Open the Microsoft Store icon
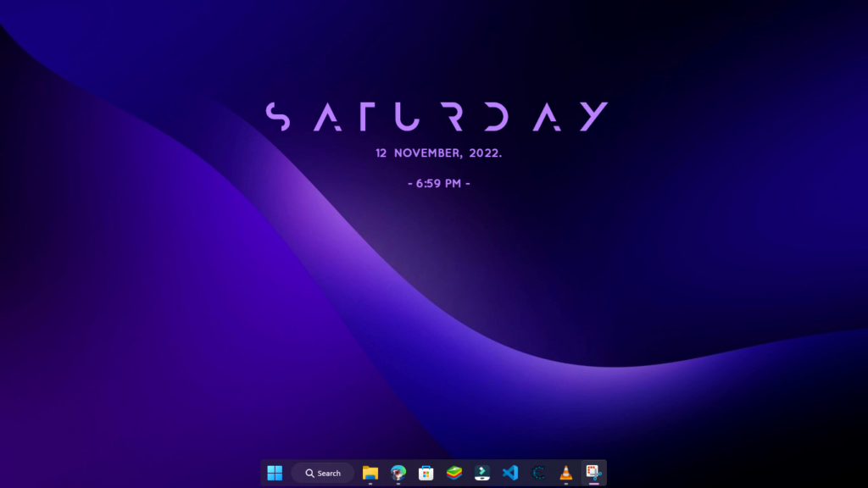 (426, 473)
